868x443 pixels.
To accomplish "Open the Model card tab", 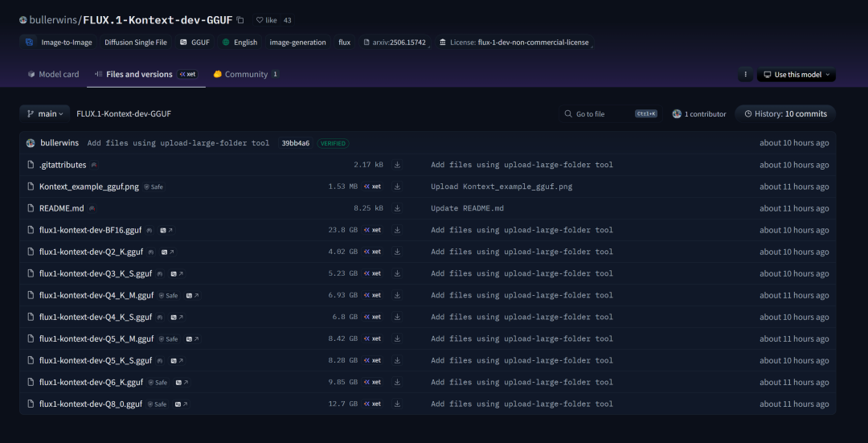I will click(x=53, y=74).
